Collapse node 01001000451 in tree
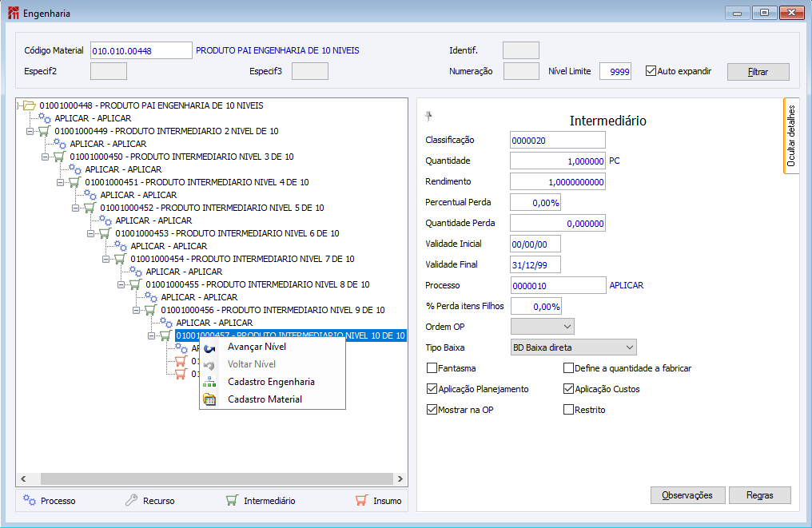 tap(60, 182)
